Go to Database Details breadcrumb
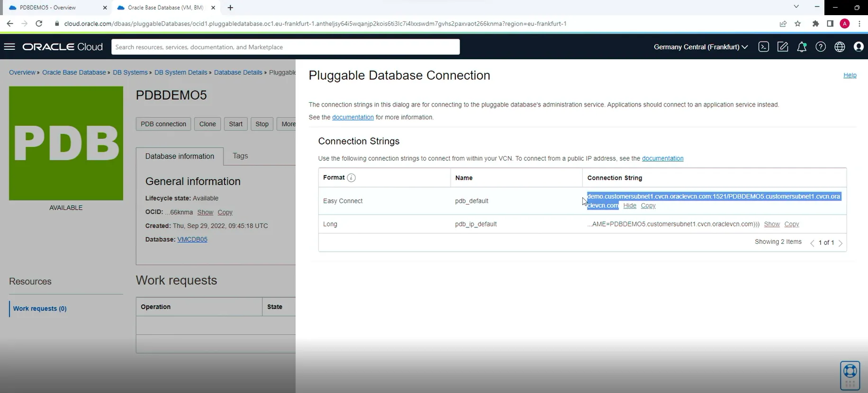Screen dimensions: 868x393 (x=238, y=72)
